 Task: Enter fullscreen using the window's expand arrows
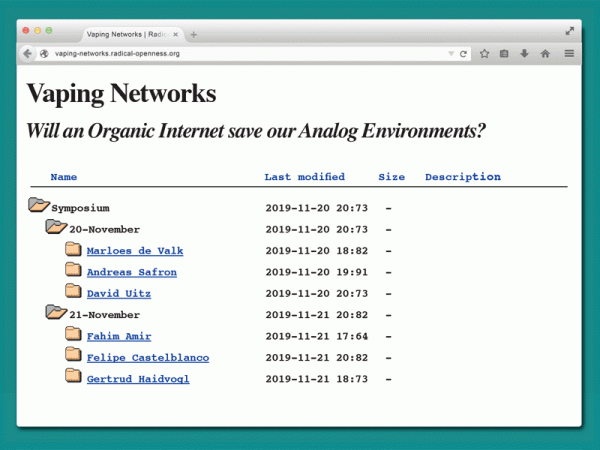(570, 31)
